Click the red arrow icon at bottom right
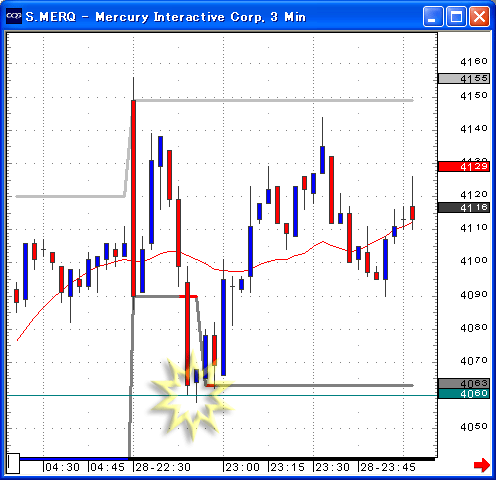This screenshot has width=496, height=480. pyautogui.click(x=482, y=465)
